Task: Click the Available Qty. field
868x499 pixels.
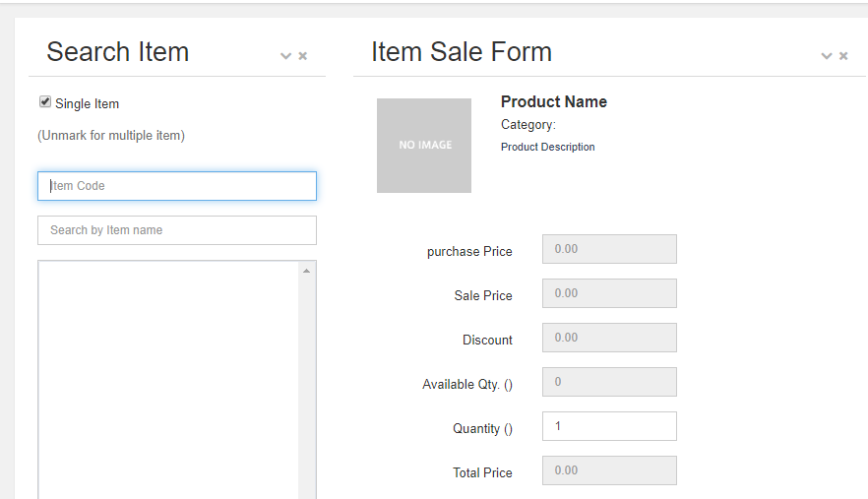Action: click(x=609, y=382)
